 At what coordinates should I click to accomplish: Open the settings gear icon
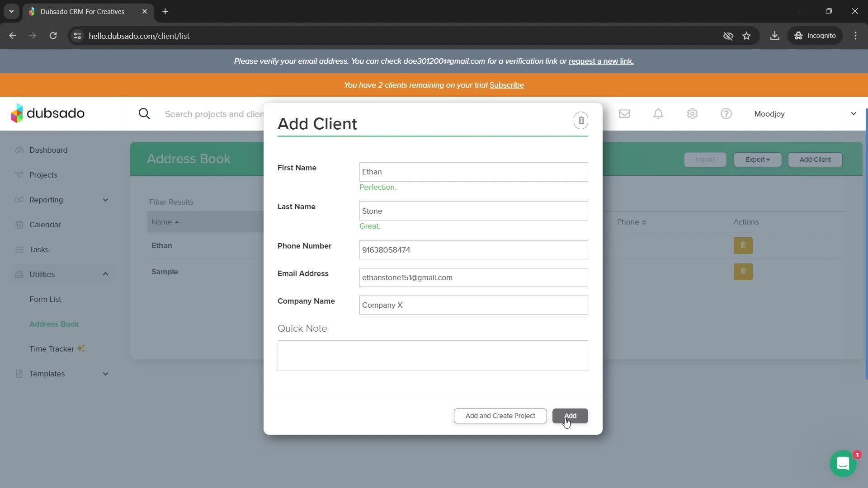point(692,114)
